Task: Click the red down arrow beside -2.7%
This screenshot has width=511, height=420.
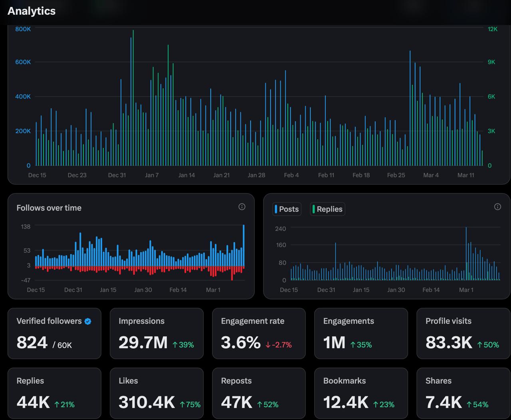Action: (268, 345)
